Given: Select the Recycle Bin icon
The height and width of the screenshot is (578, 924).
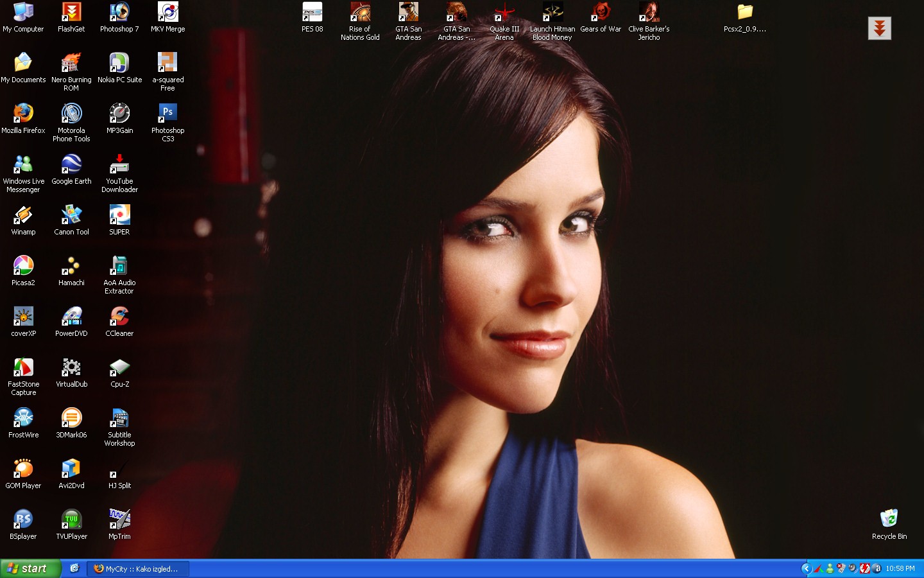Looking at the screenshot, I should pos(889,525).
